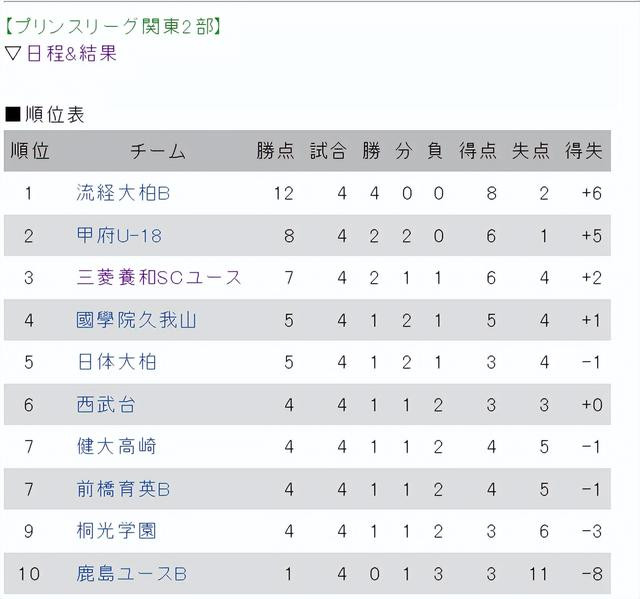Click the 勝点 column header
This screenshot has width=640, height=599.
pos(276,151)
